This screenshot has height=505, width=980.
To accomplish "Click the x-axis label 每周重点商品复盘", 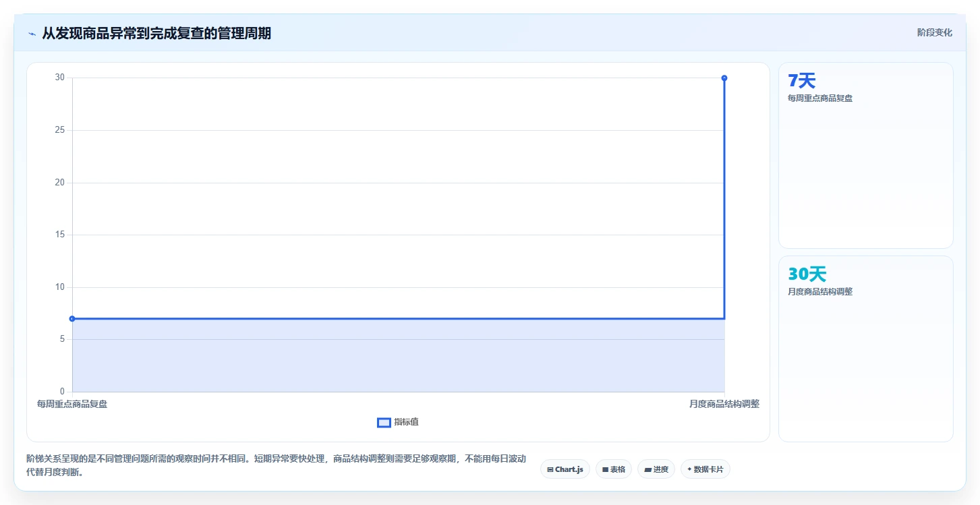I will click(72, 404).
